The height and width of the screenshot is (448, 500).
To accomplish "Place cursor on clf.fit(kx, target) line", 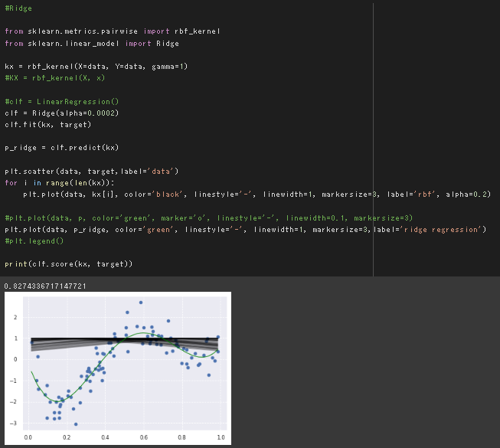I will [48, 124].
